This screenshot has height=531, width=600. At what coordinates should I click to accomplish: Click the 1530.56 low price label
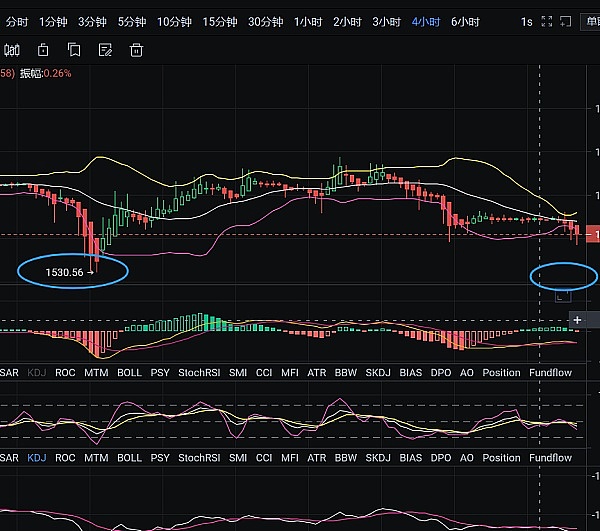tap(64, 272)
